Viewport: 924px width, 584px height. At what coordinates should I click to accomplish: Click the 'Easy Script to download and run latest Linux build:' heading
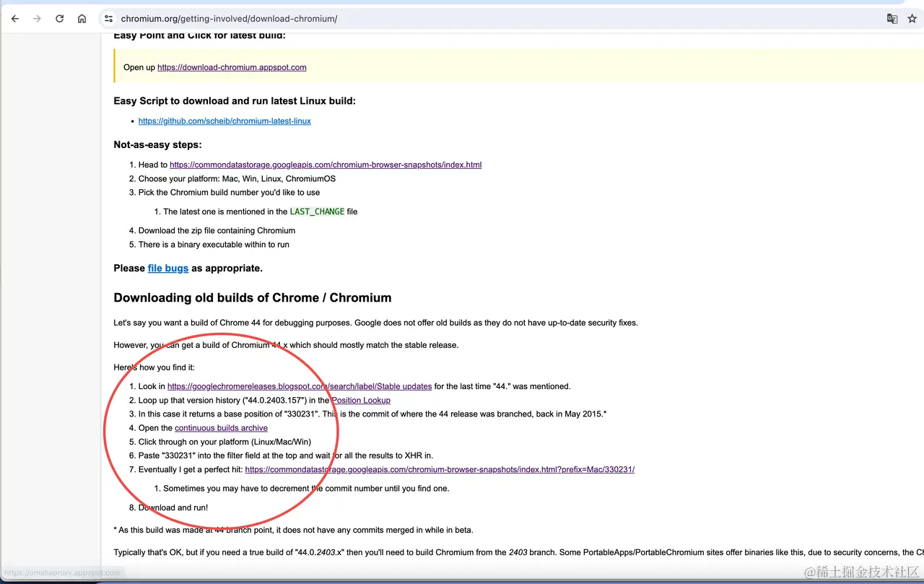coord(235,101)
